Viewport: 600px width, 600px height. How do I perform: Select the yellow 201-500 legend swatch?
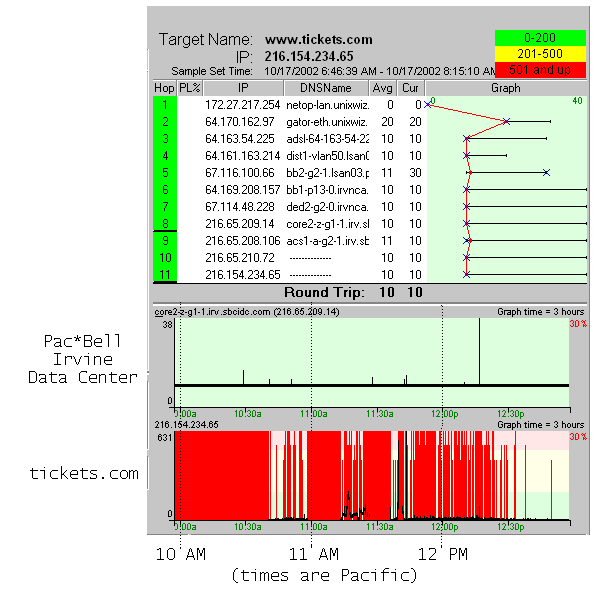(x=540, y=54)
